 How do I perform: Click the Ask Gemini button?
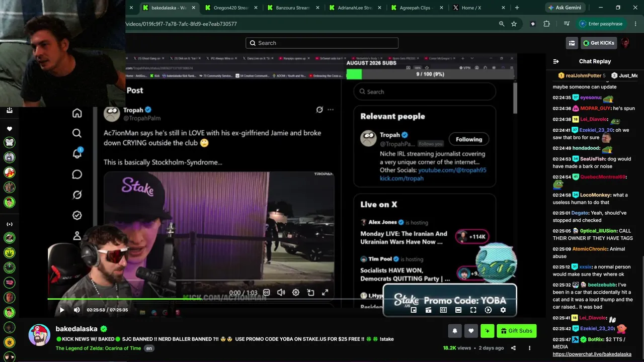coord(566,8)
